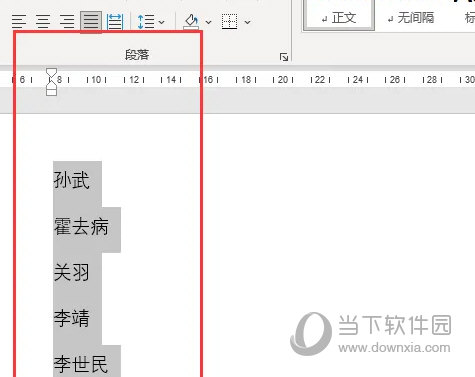This screenshot has height=377, width=475.
Task: Click the name 李世民
Action: click(x=81, y=364)
